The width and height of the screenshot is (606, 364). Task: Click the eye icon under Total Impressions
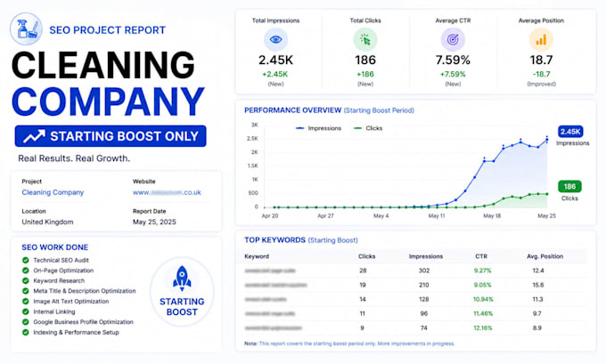275,39
